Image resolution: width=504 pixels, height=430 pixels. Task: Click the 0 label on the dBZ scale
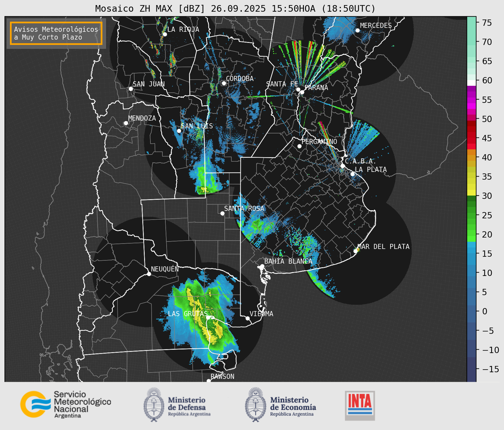tap(484, 311)
